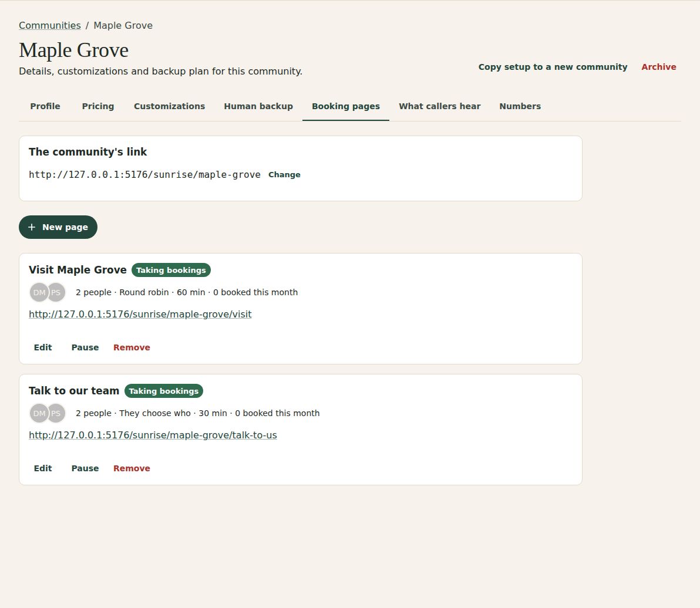700x608 pixels.
Task: Remove the Talk to our team page
Action: (132, 468)
